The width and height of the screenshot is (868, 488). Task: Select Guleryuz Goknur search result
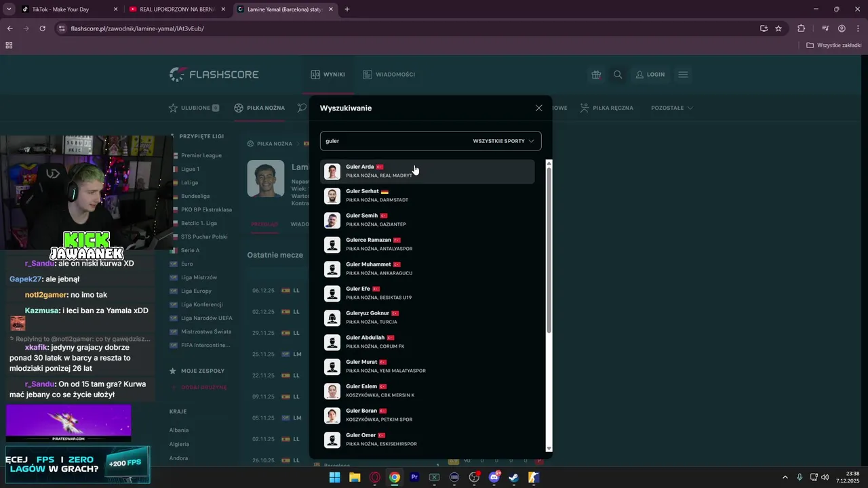pyautogui.click(x=427, y=318)
